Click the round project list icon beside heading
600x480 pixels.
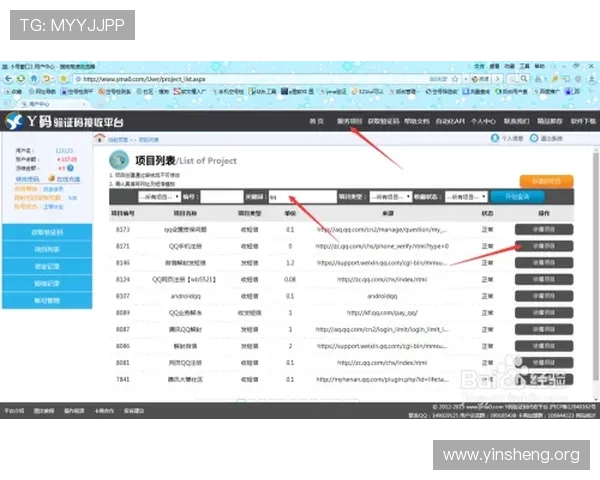[119, 160]
